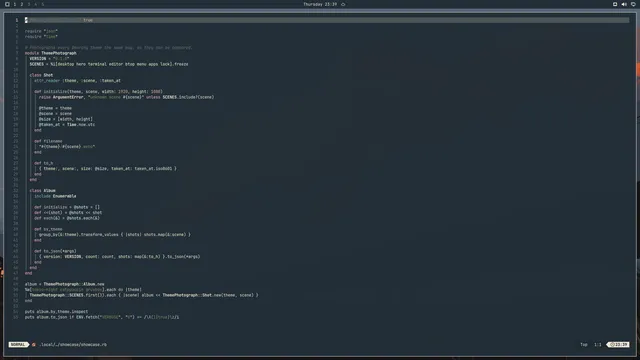Switch to workspace 5
This screenshot has width=640, height=360.
pos(42,4)
